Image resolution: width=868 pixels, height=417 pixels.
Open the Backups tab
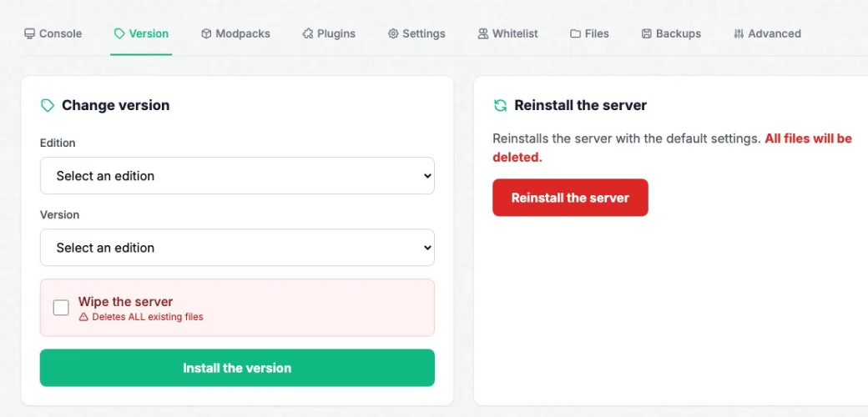672,33
